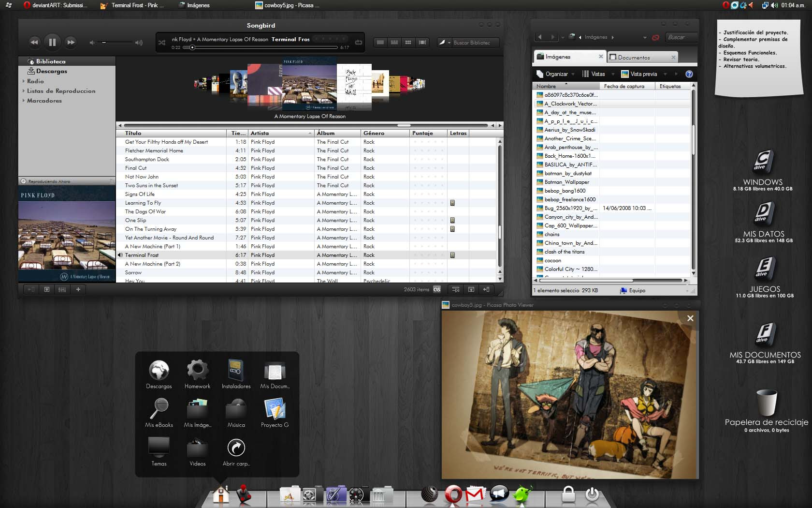Switch Songbird to cover flow view icon
Screen dimensions: 812x508
(x=422, y=43)
